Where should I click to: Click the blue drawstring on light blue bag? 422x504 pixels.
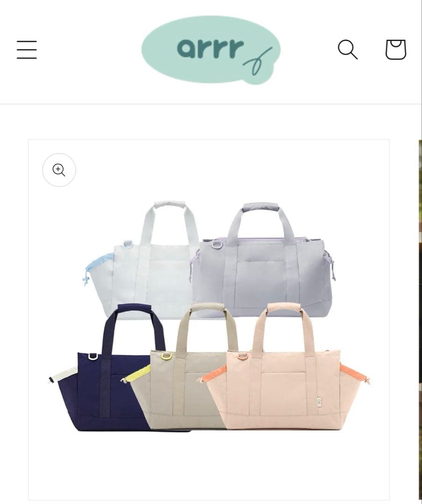tap(97, 265)
